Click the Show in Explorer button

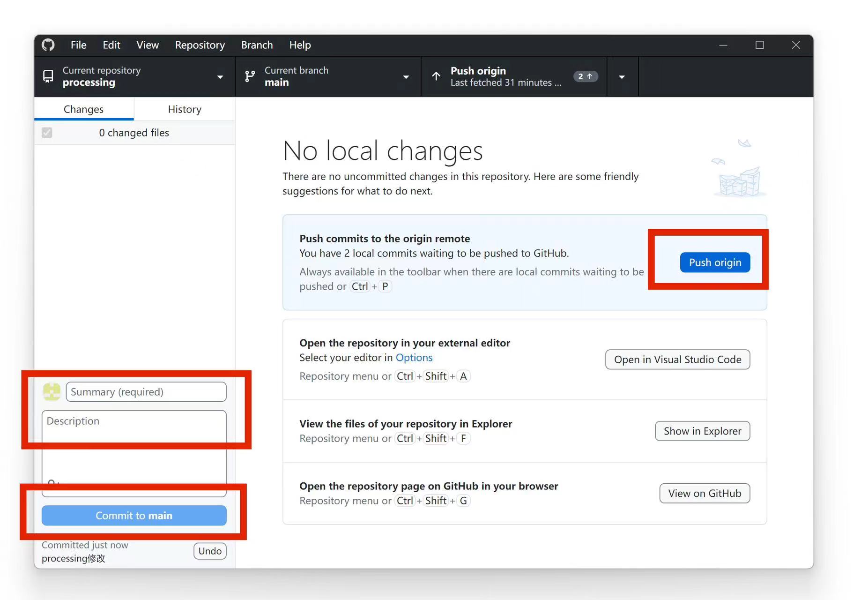pos(702,431)
